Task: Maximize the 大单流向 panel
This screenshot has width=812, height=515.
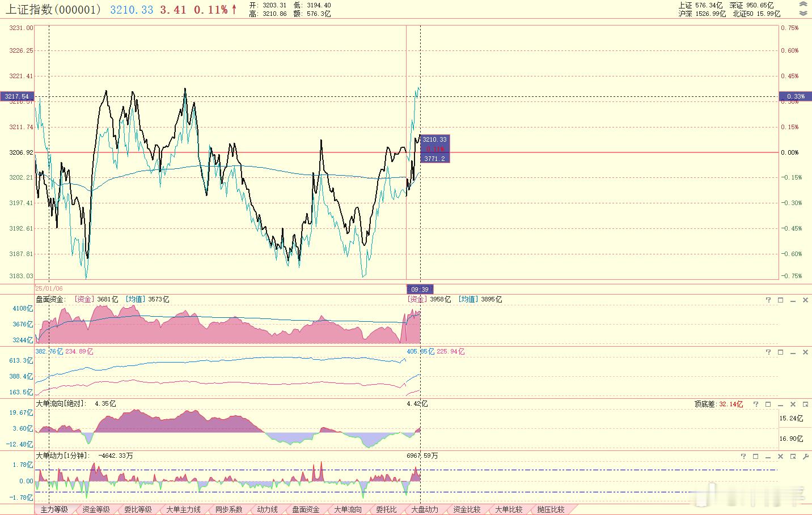Action: 768,404
